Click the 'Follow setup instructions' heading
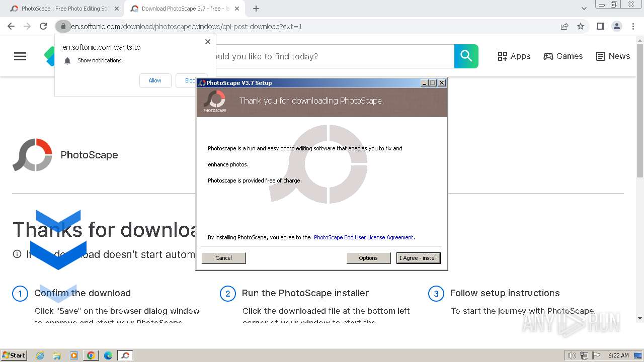Image resolution: width=644 pixels, height=362 pixels. [505, 293]
